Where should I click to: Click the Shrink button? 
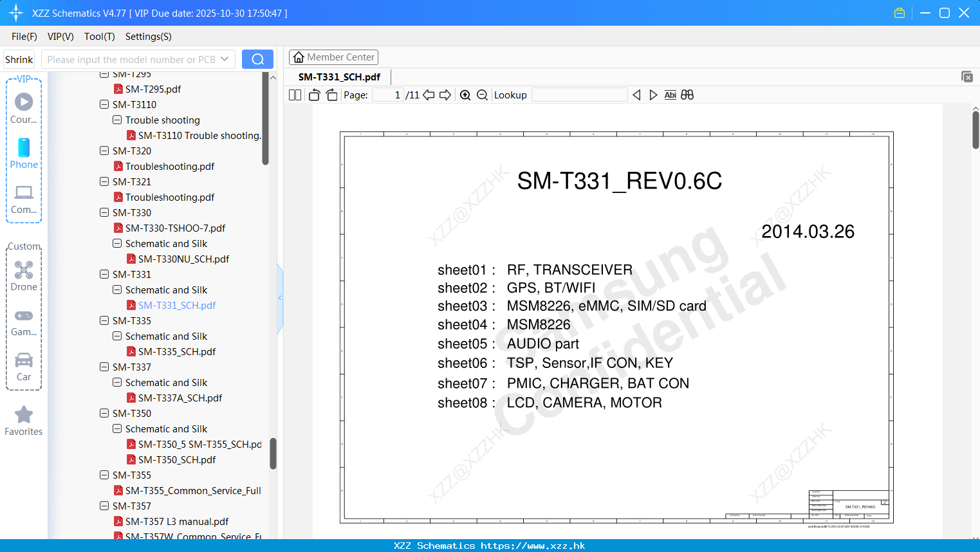(19, 59)
